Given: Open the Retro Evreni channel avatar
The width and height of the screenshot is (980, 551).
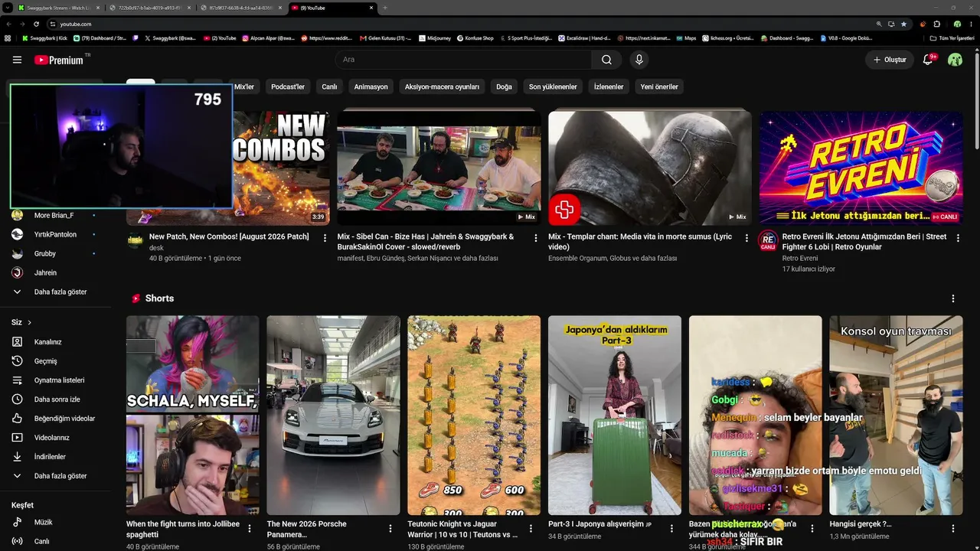Looking at the screenshot, I should pos(768,241).
